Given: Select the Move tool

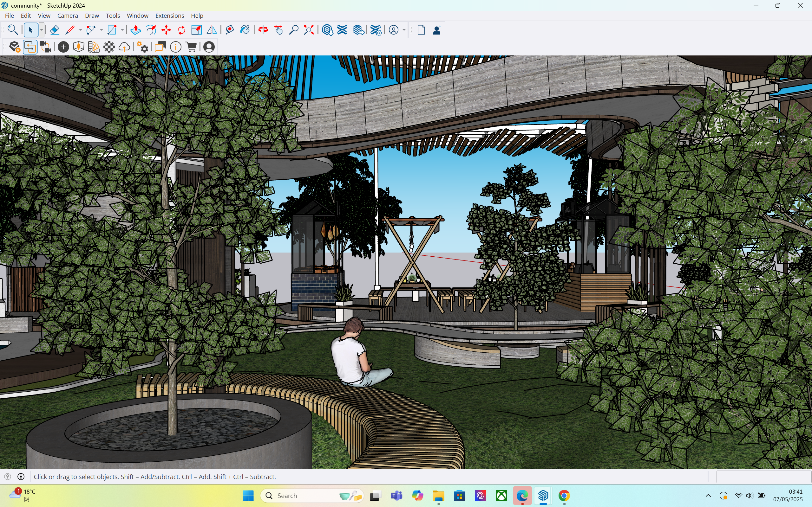Looking at the screenshot, I should (x=166, y=30).
